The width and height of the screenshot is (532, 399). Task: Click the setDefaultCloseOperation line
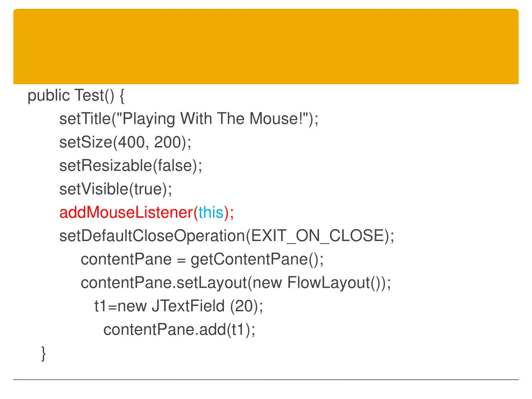[227, 236]
